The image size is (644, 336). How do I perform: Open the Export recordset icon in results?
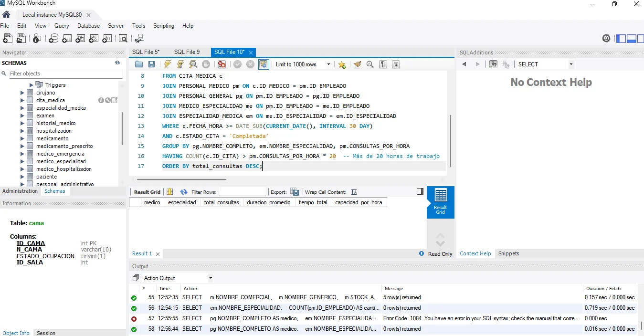pyautogui.click(x=295, y=192)
